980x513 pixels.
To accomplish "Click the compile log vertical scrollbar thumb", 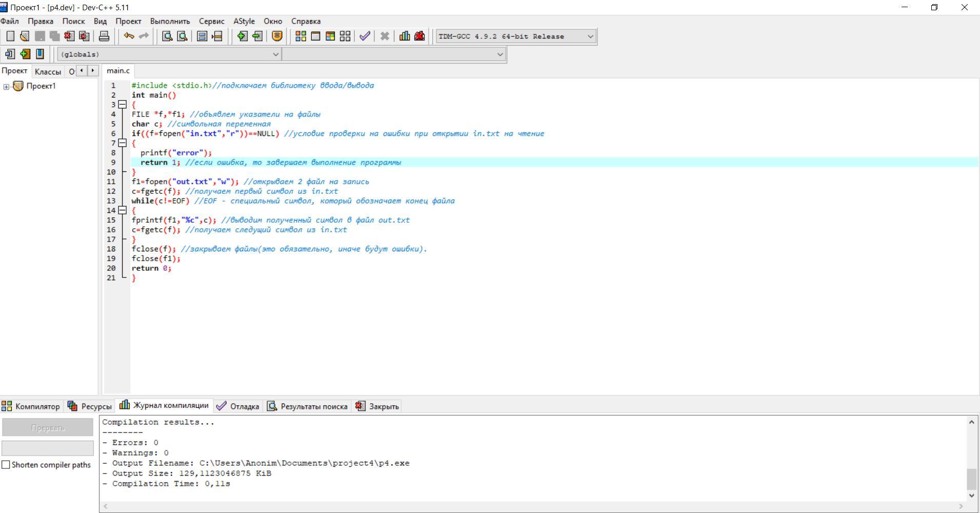I will (x=971, y=479).
